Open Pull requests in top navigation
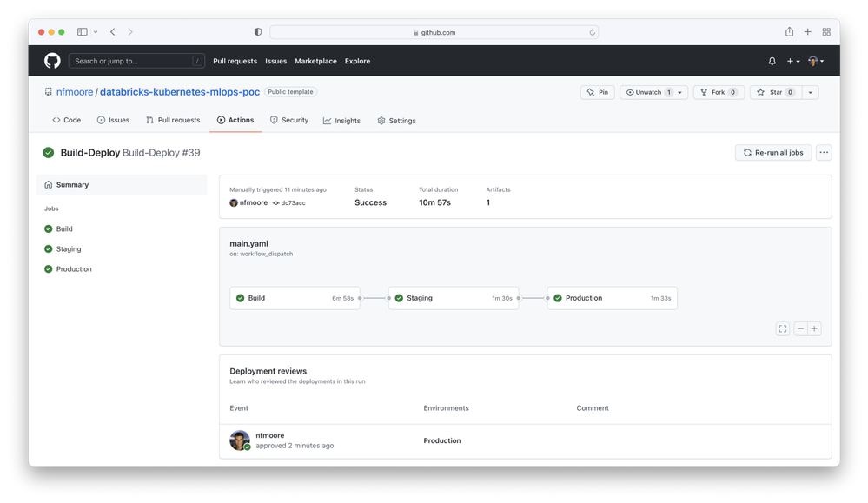868x503 pixels. pyautogui.click(x=235, y=61)
